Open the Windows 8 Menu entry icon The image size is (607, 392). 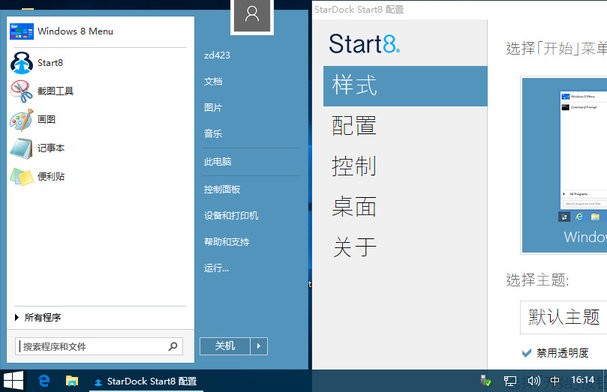point(22,31)
